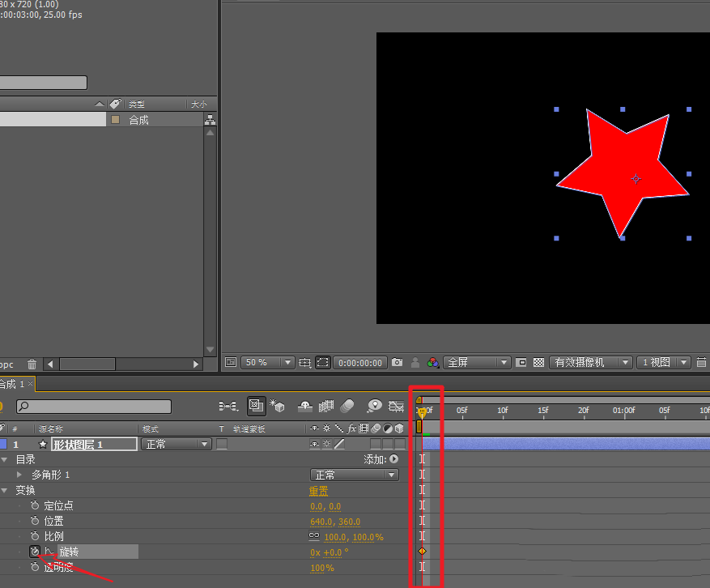Toggle the 位置 (position) stopwatch
The image size is (710, 588).
(x=35, y=522)
